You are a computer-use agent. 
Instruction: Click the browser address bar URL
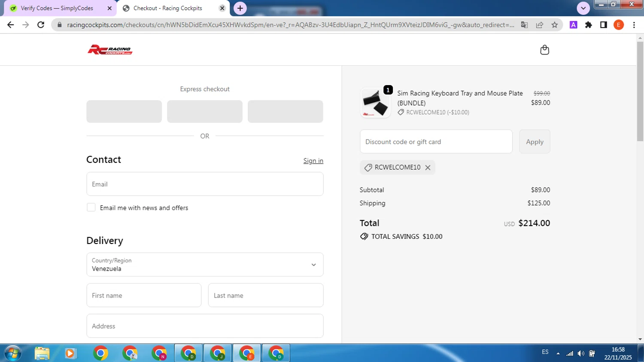click(x=291, y=25)
